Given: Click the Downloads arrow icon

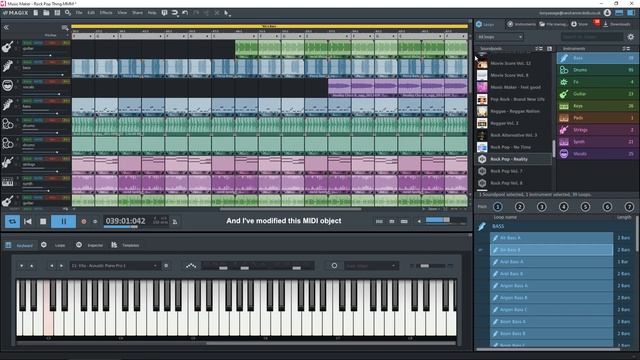Looking at the screenshot, I should tap(606, 24).
